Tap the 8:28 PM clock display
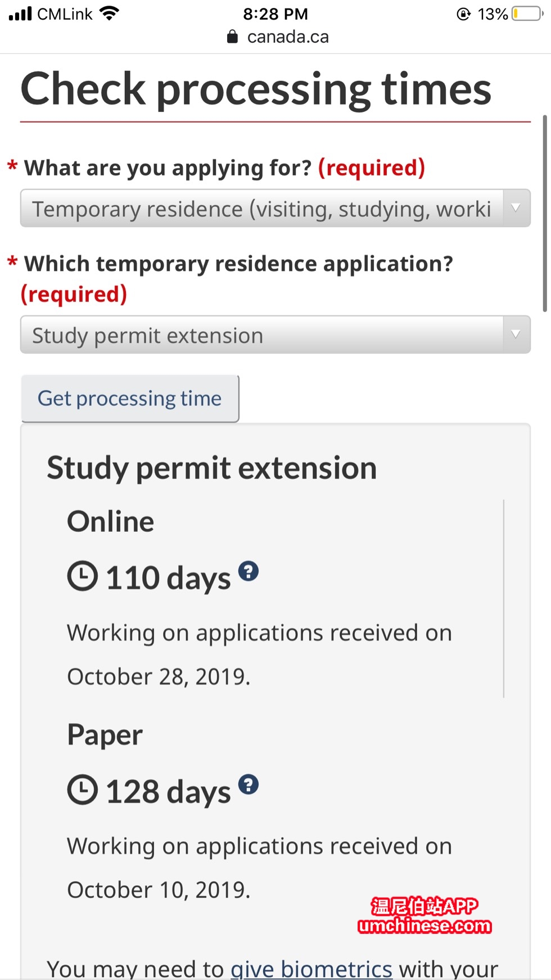 (275, 13)
